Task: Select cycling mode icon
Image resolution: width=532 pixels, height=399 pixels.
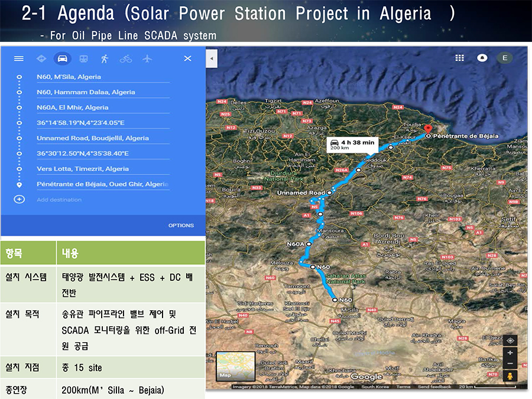Action: point(125,59)
